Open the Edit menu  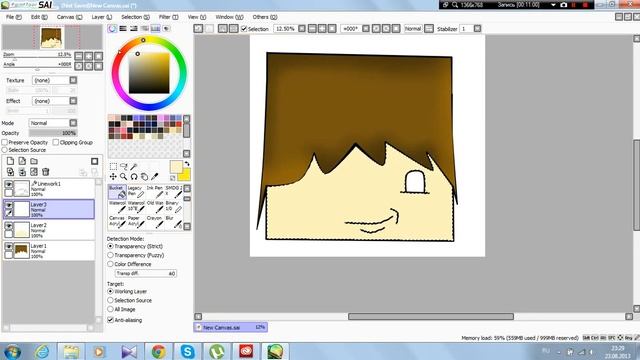point(39,17)
